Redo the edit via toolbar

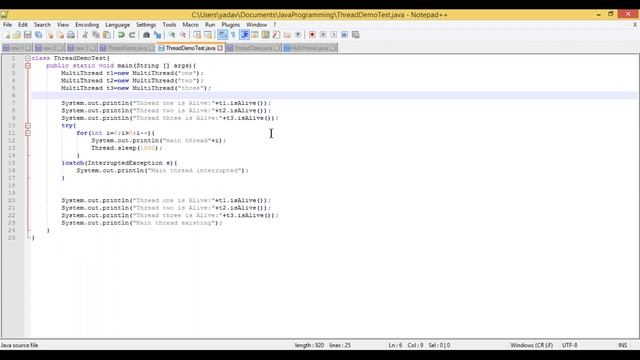[132, 35]
